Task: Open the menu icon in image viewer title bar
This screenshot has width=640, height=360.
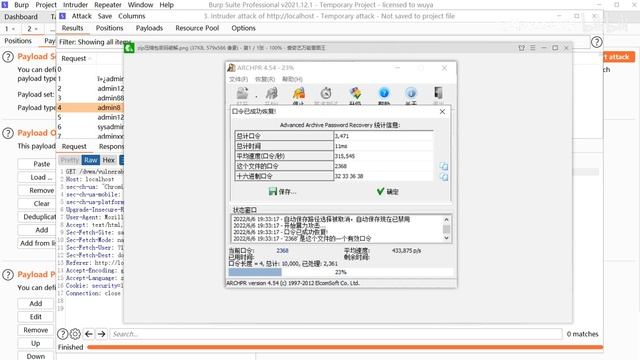Action: [533, 48]
